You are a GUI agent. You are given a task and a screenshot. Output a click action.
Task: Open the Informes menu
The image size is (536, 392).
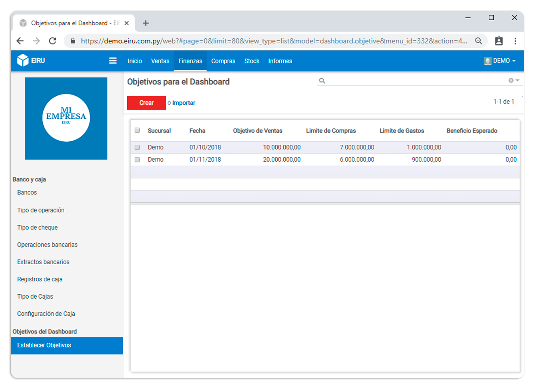click(280, 61)
